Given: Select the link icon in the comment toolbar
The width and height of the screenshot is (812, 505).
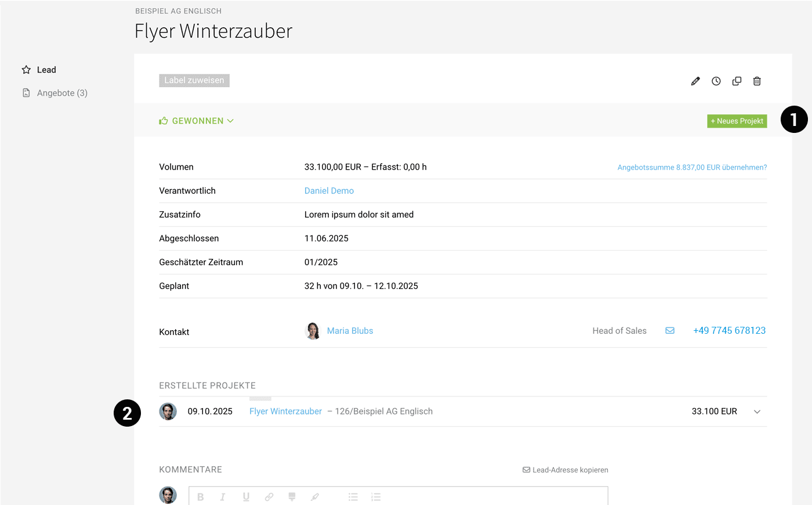Looking at the screenshot, I should 269,497.
